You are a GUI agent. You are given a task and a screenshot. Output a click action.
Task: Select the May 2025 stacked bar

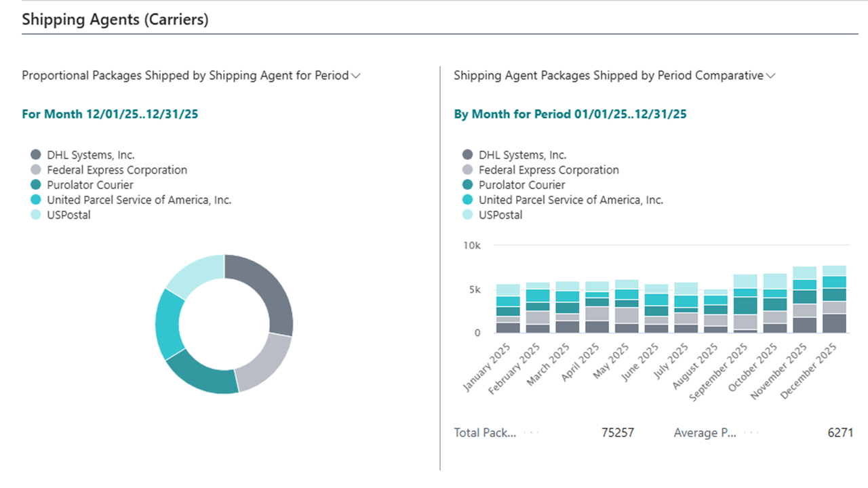click(627, 306)
